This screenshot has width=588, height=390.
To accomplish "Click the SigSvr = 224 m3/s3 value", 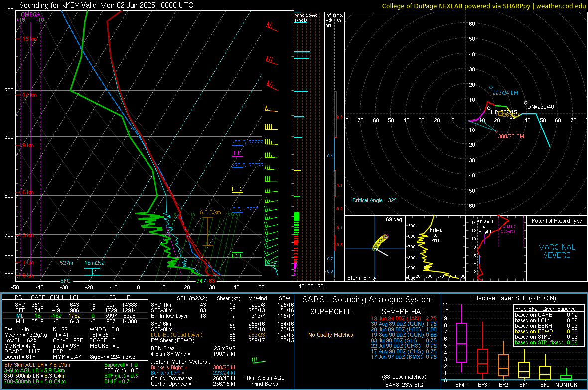I will pos(112,357).
